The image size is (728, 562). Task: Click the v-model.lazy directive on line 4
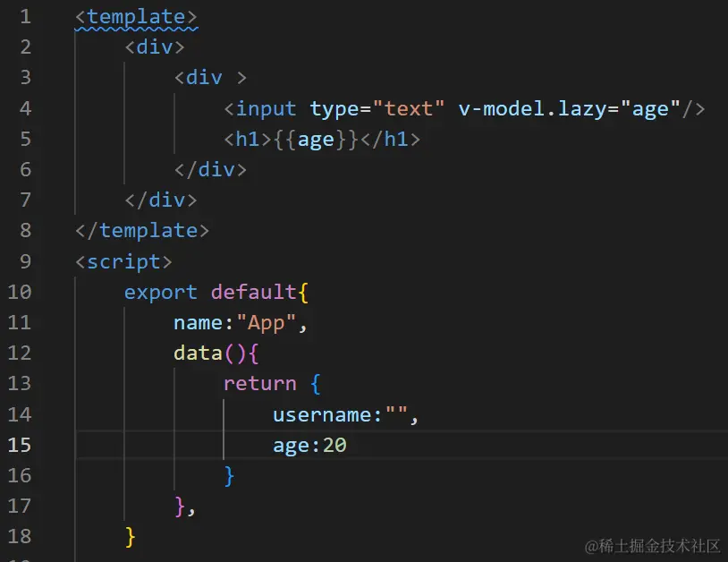(532, 109)
